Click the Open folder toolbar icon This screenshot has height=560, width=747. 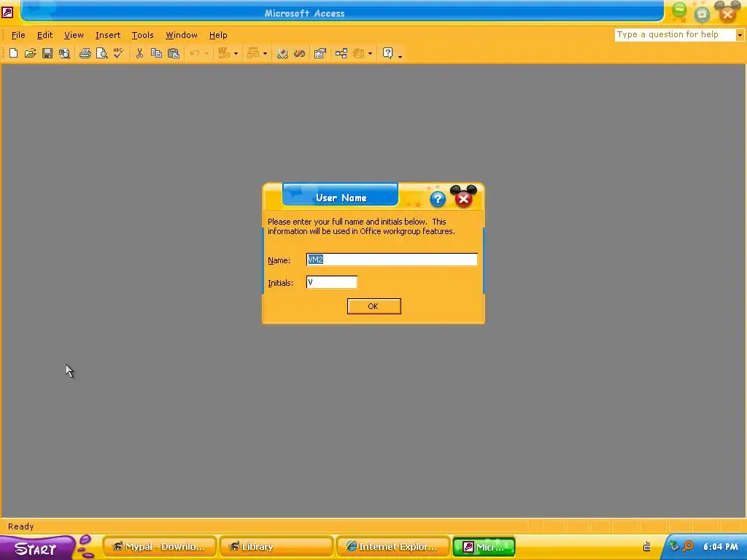31,53
